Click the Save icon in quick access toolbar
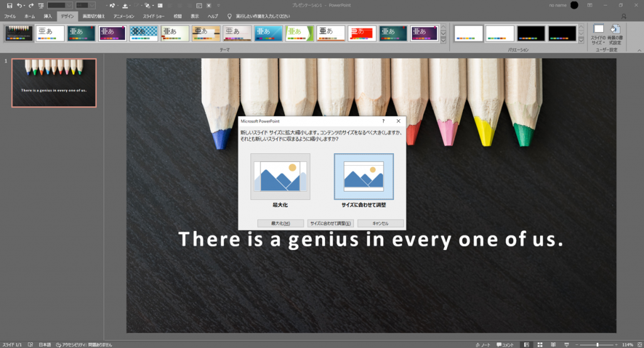This screenshot has height=348, width=644. tap(9, 5)
